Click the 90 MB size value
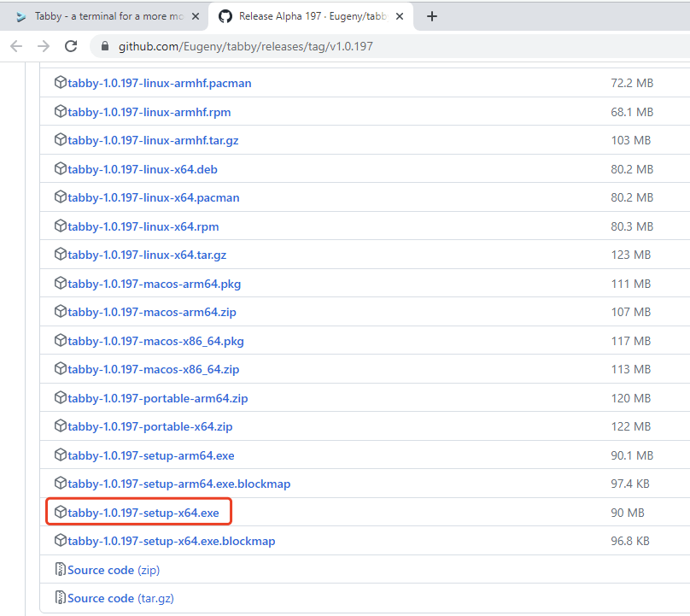Screen dimensions: 690x616 628,513
